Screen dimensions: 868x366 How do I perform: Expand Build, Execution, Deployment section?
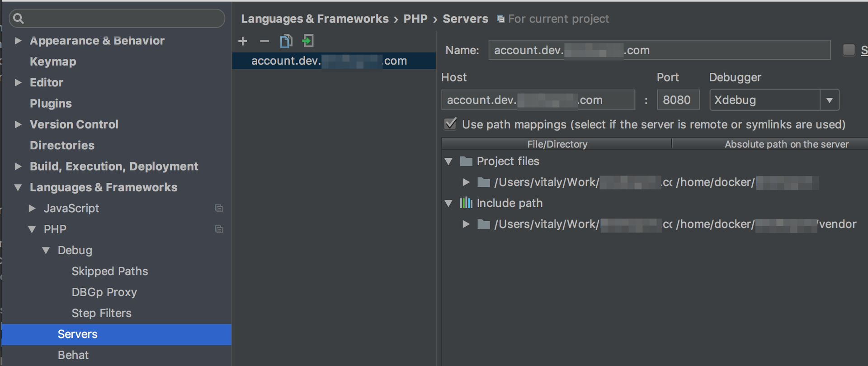coord(18,166)
